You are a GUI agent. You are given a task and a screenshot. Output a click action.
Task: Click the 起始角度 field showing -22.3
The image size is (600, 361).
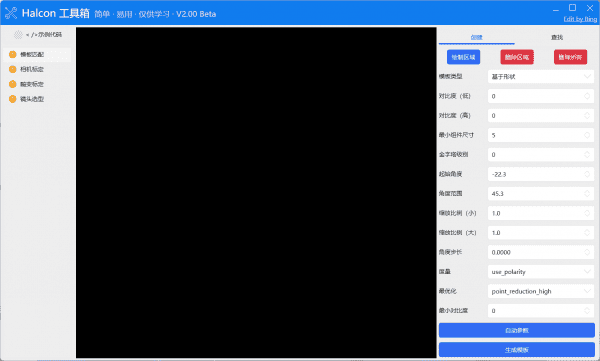(541, 174)
